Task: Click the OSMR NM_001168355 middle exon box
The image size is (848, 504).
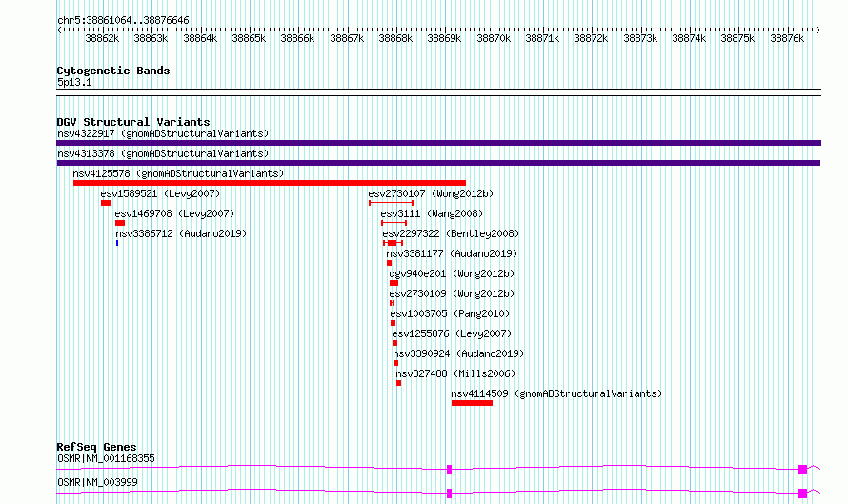Action: pos(449,470)
